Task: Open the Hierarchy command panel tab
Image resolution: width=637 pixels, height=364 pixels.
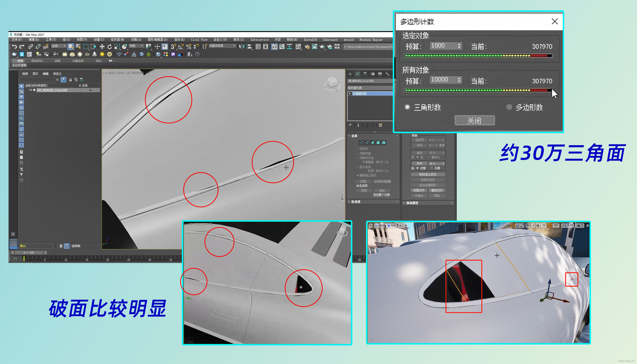Action: click(365, 74)
